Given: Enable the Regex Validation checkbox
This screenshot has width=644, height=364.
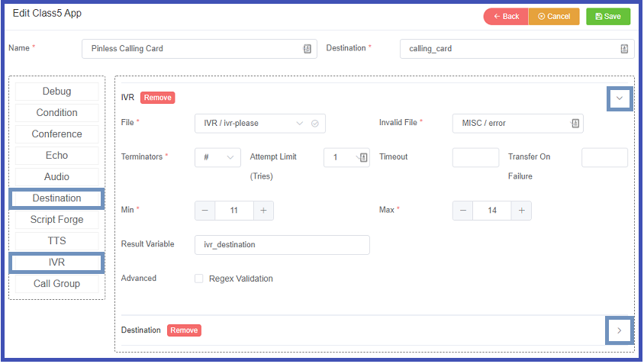Looking at the screenshot, I should (199, 279).
